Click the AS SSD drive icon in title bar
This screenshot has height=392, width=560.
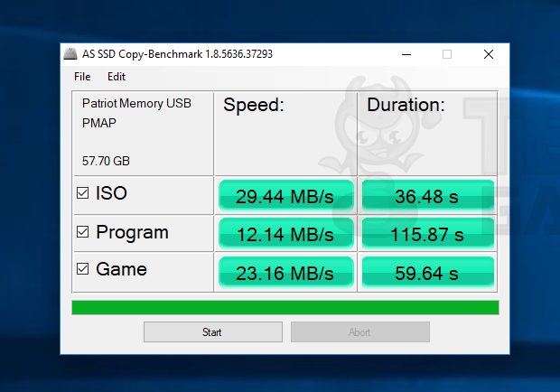70,54
